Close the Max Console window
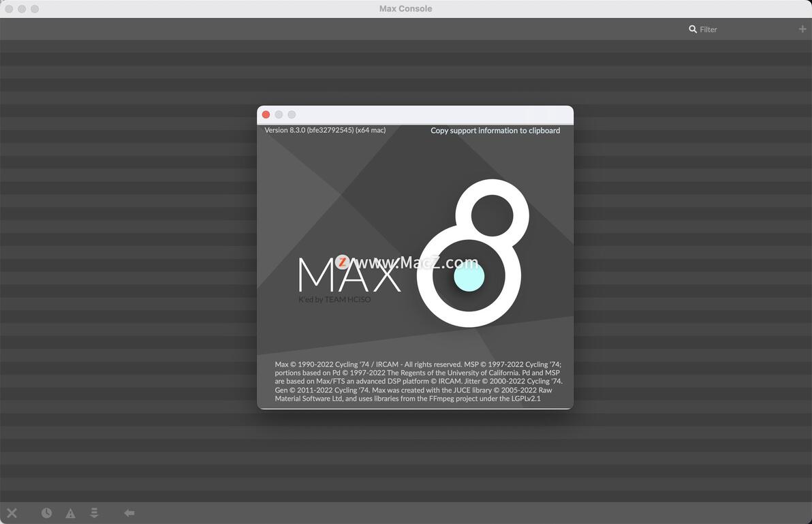This screenshot has width=812, height=524. [x=9, y=9]
